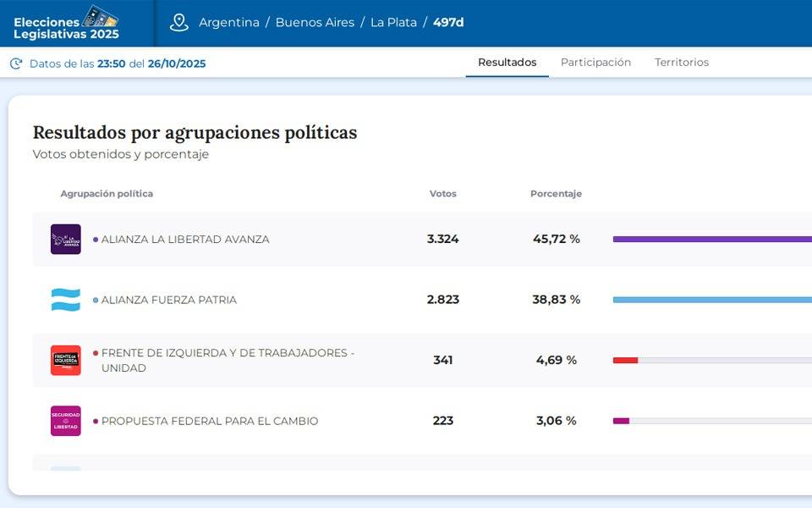Image resolution: width=812 pixels, height=508 pixels.
Task: Click the Elecciones Legislativas 2025 logo
Action: pos(67,23)
